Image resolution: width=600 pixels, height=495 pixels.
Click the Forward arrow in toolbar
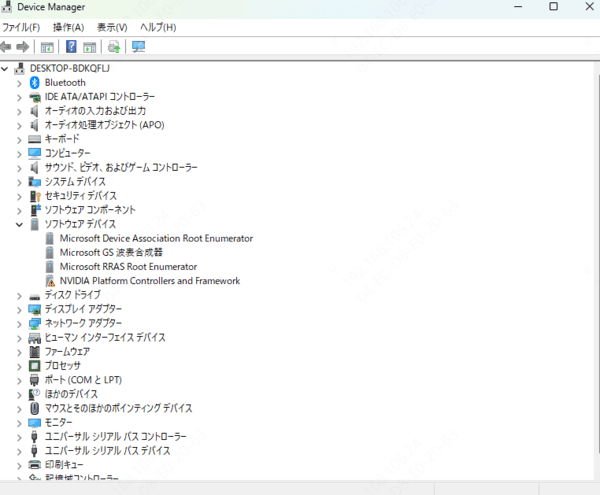tap(23, 46)
